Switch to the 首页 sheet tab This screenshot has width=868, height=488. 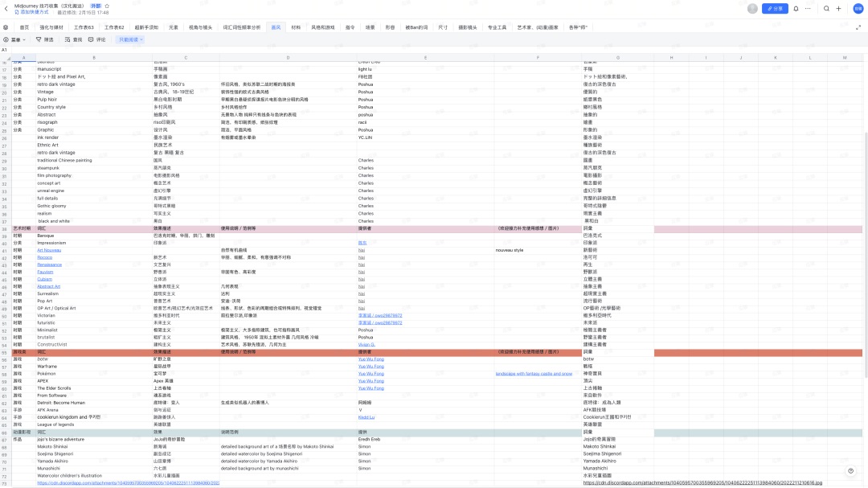tap(24, 27)
